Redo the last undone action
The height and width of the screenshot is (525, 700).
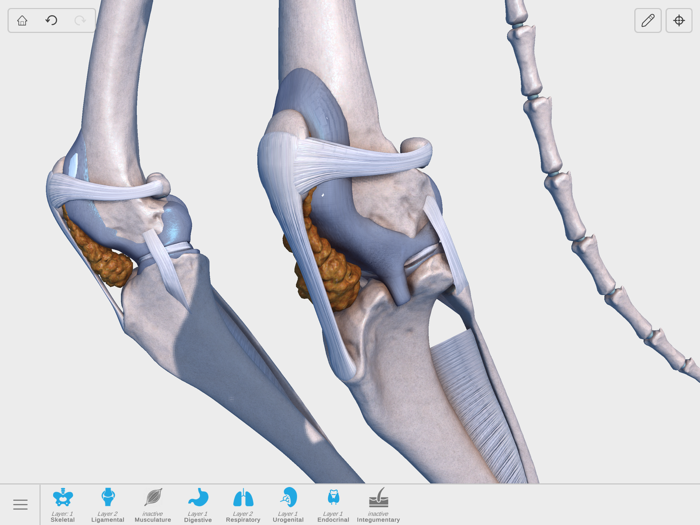coord(80,21)
